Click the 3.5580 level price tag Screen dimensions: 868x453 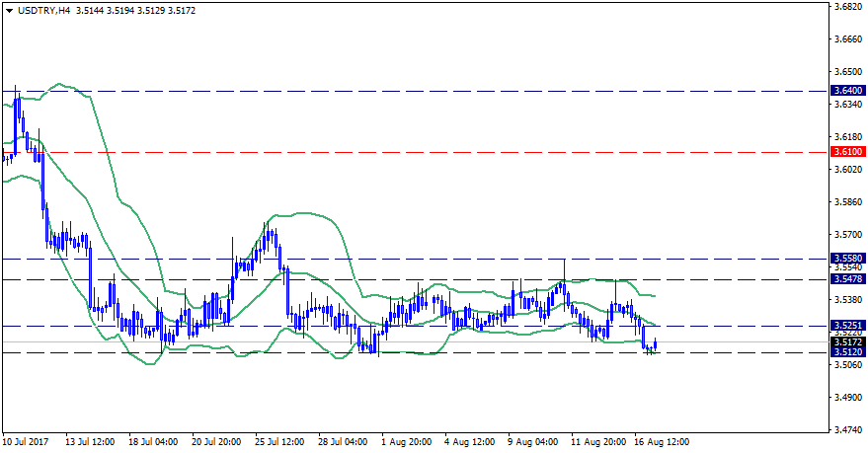point(848,259)
